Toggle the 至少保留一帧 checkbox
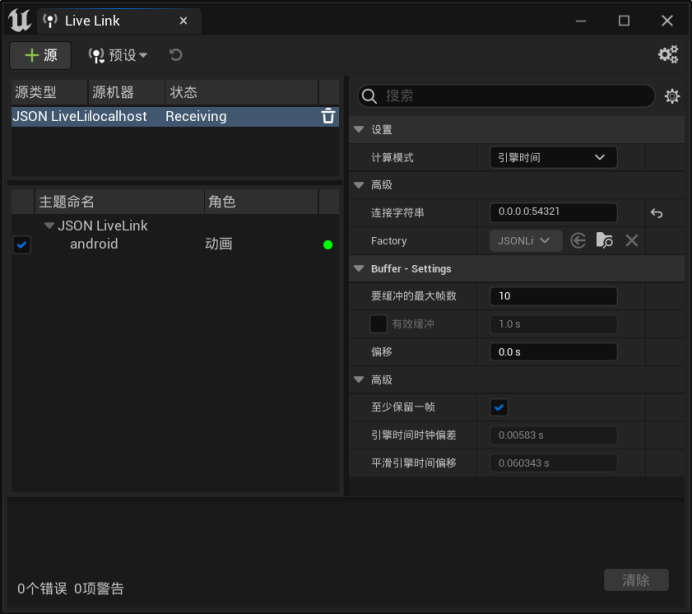Viewport: 693px width, 614px height. pos(499,407)
